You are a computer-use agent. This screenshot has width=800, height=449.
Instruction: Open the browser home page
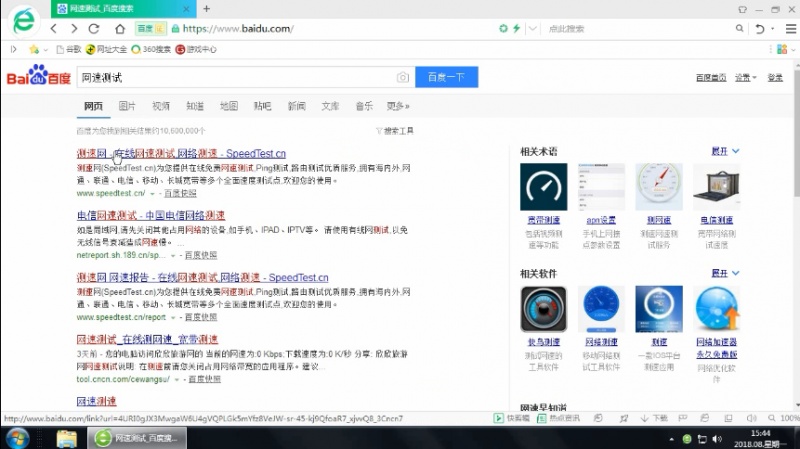(x=119, y=29)
